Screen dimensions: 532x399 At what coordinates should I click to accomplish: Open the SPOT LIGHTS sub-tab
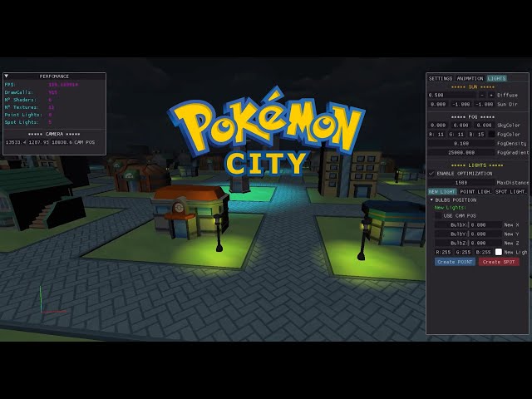click(511, 192)
